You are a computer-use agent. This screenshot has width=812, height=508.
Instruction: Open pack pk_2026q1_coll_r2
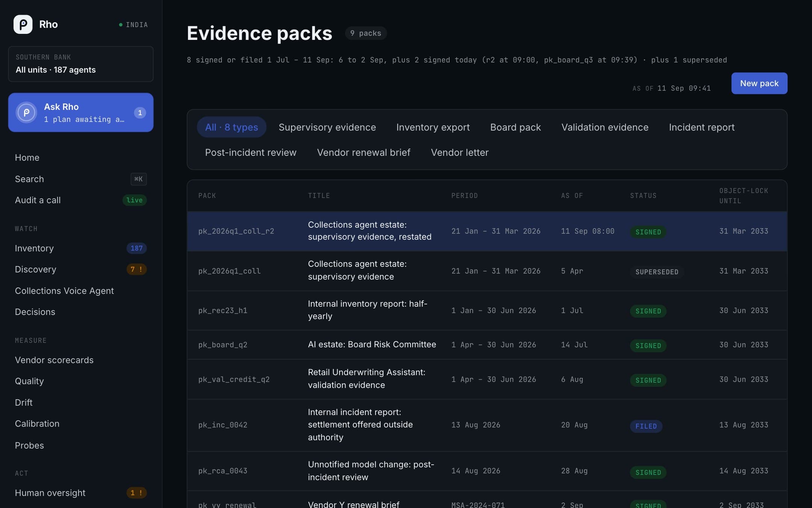(487, 231)
